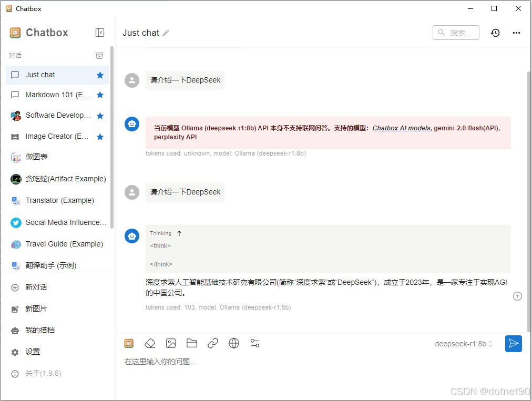
Task: Open the Markdown 101 conversation
Action: (57, 95)
